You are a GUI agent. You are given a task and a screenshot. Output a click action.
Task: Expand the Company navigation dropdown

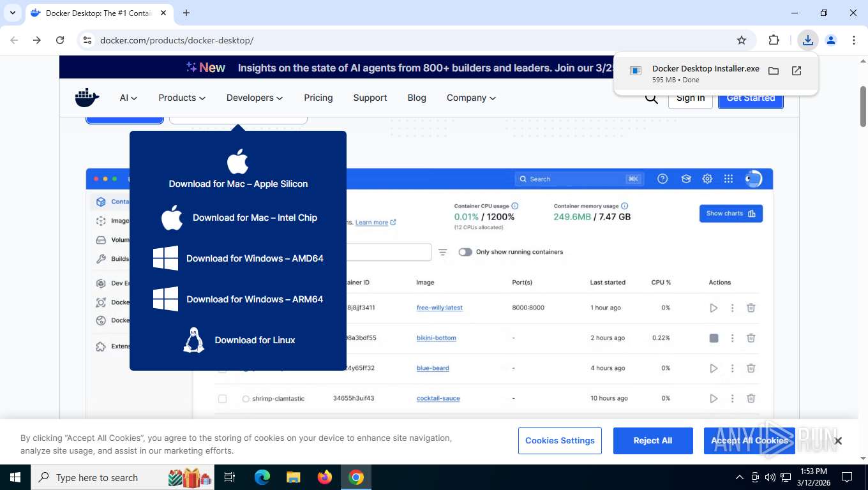pos(471,98)
